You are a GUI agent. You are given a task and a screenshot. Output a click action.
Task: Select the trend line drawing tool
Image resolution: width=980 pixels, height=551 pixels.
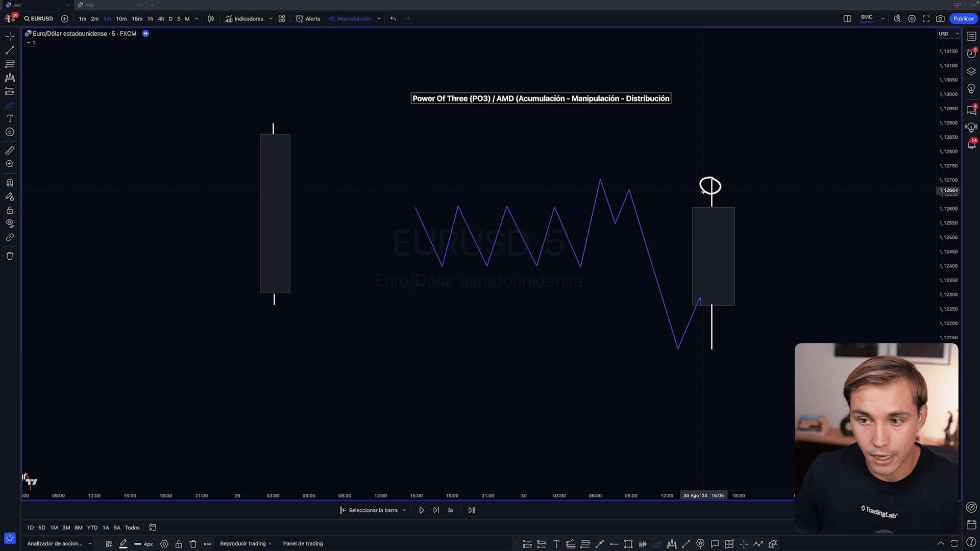(x=10, y=51)
